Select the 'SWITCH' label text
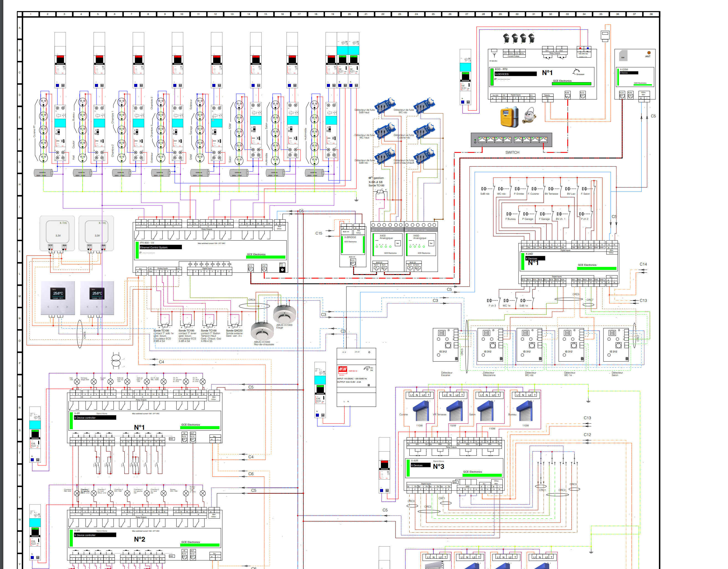Image resolution: width=728 pixels, height=569 pixels. [512, 152]
